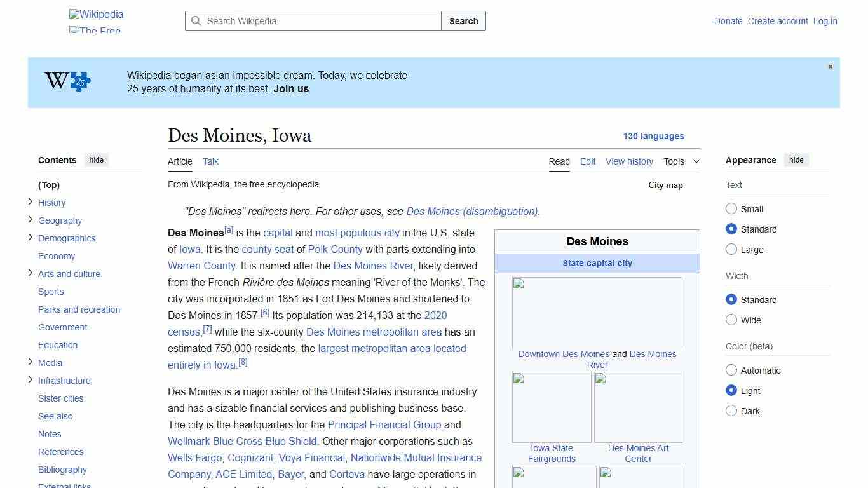Dismiss the anniversary banner with the × icon
Image resolution: width=868 pixels, height=488 pixels.
(x=830, y=66)
